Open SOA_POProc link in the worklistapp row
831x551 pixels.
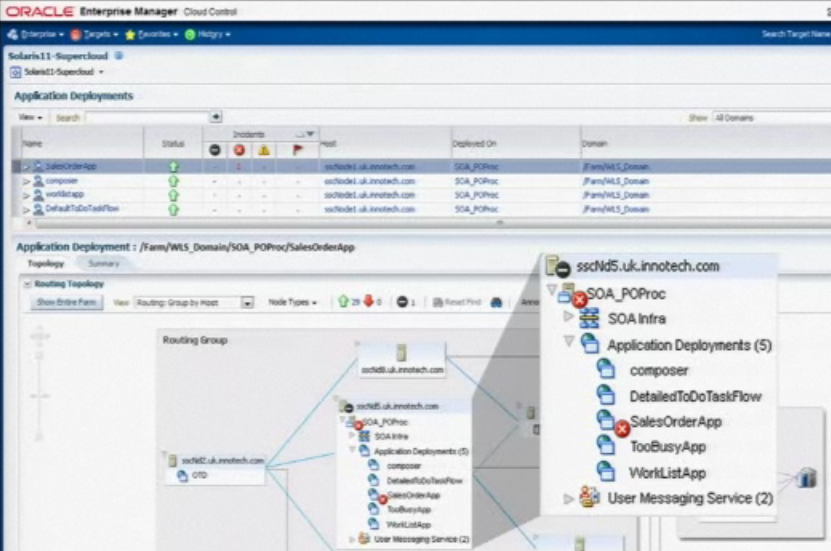(476, 195)
